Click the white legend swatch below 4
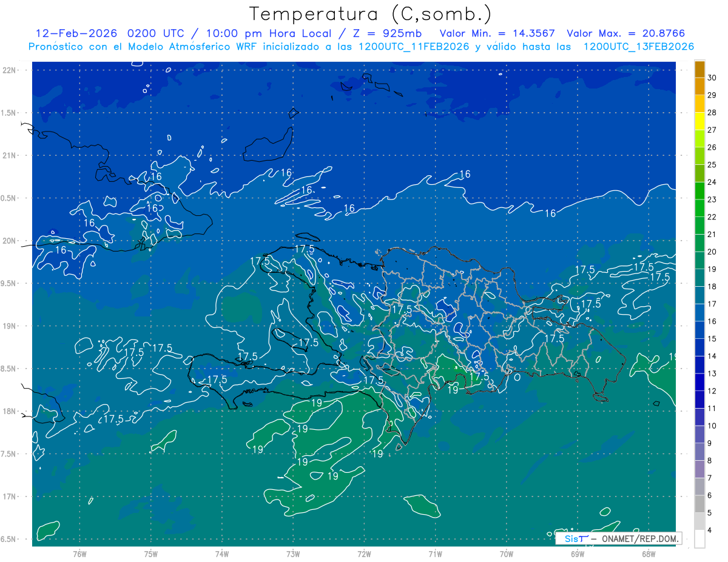 (699, 539)
